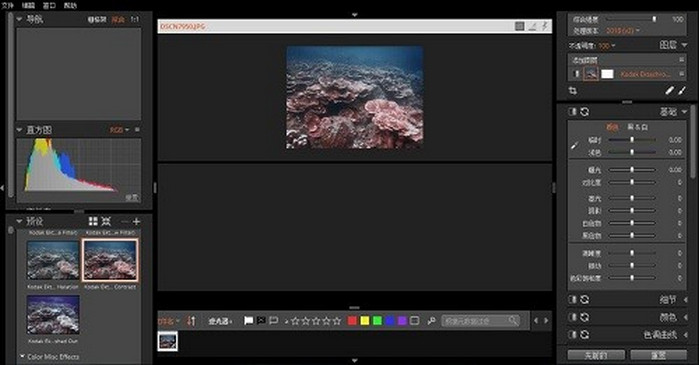Viewport: 699px width, 365px height.
Task: Open the File menu in the menu bar
Action: coord(8,5)
